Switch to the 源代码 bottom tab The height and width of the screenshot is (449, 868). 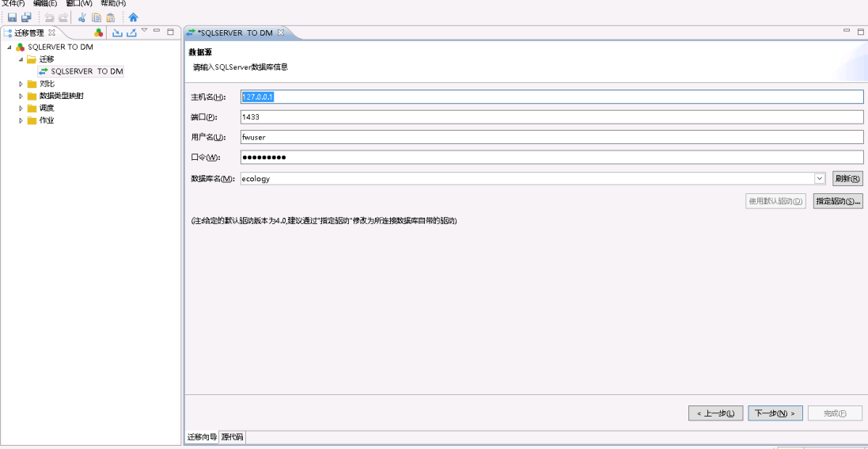[232, 437]
